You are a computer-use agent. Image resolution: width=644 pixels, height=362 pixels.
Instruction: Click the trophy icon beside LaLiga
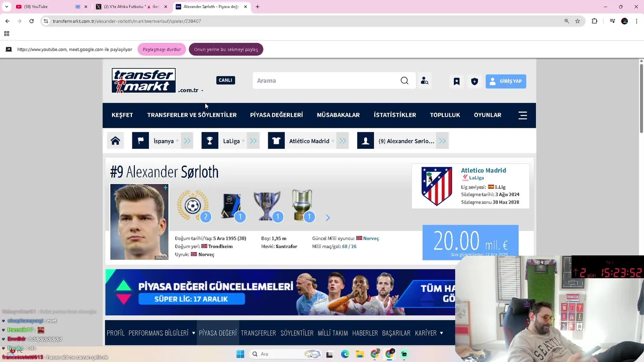pyautogui.click(x=210, y=141)
